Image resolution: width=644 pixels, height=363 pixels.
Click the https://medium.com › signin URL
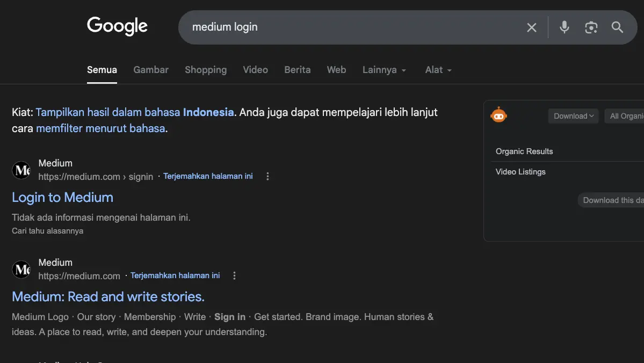coord(96,177)
